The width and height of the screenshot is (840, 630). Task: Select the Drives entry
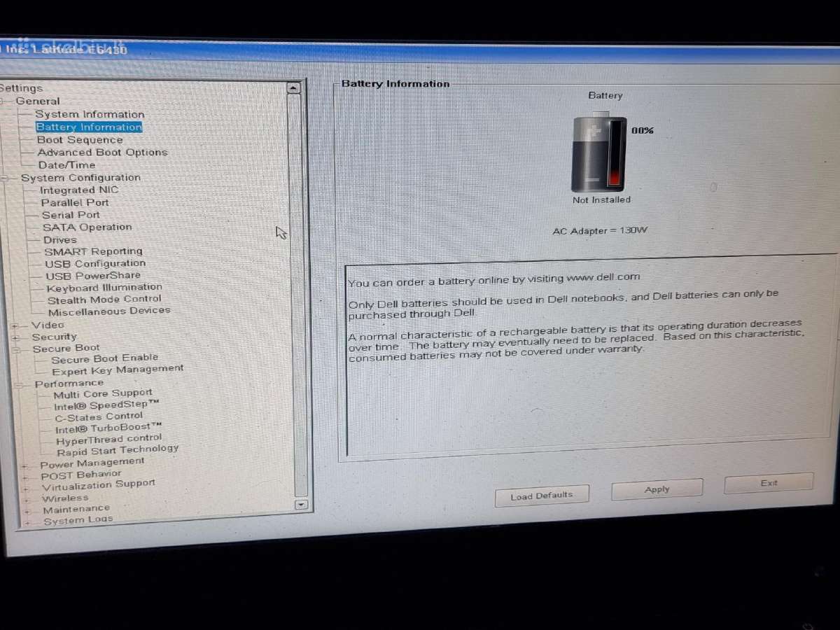pos(60,239)
